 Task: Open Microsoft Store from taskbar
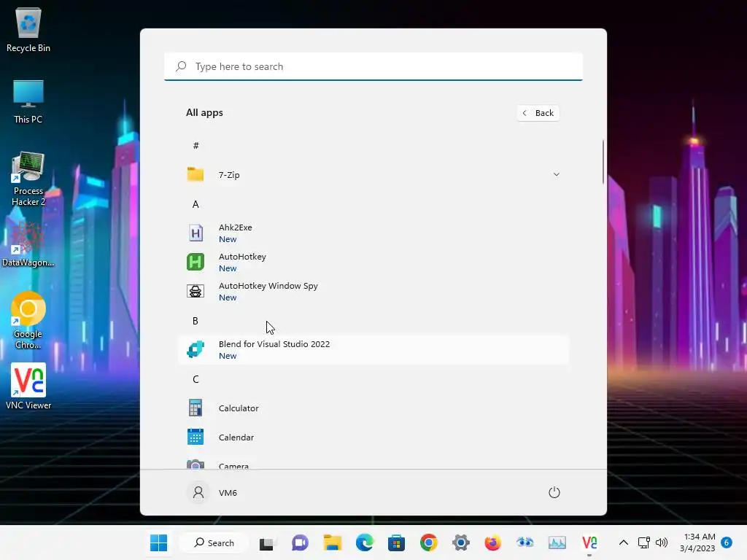tap(396, 542)
